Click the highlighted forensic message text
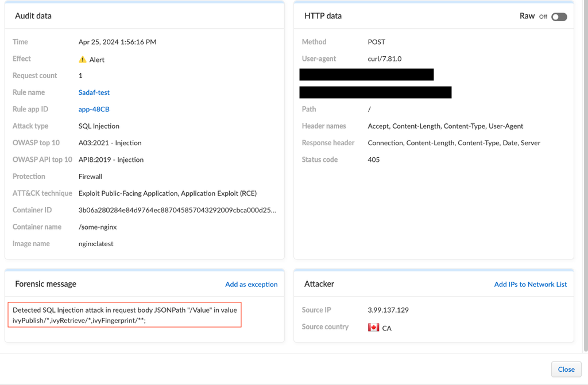The image size is (588, 385). point(125,315)
